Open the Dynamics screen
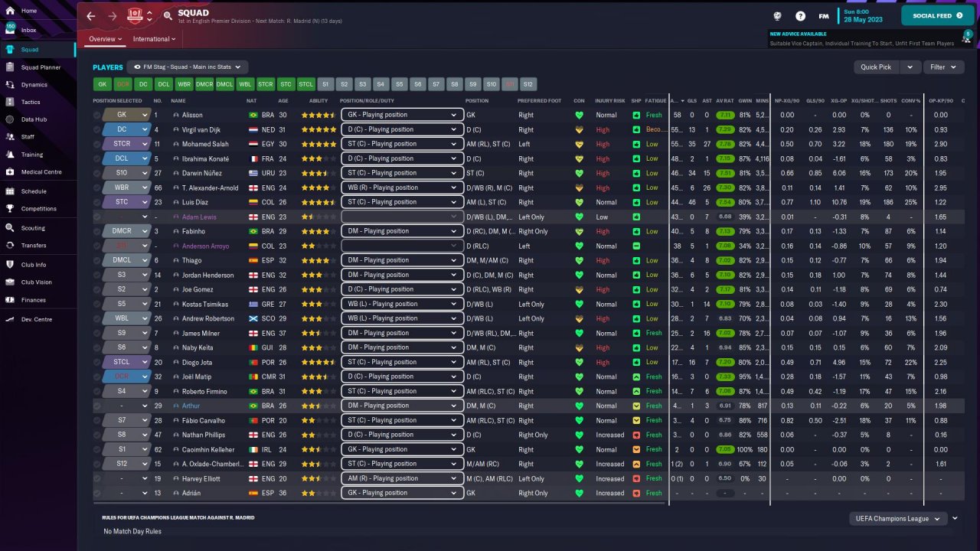The height and width of the screenshot is (551, 980). coord(38,84)
